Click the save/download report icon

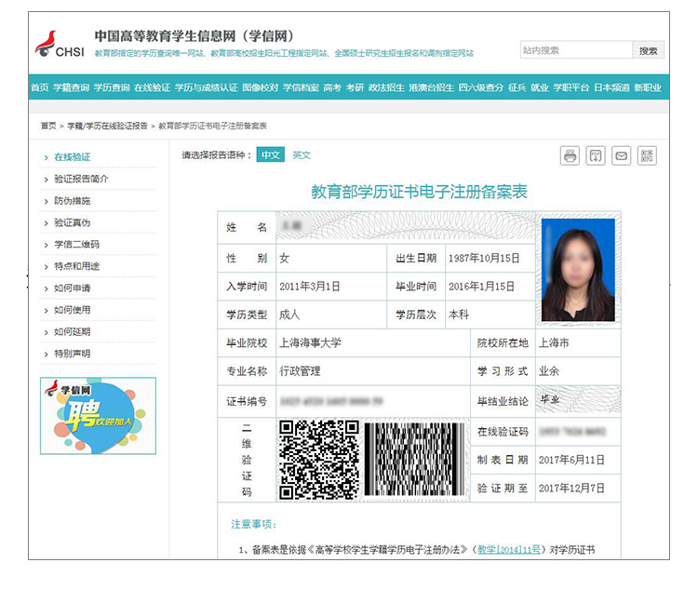point(596,155)
